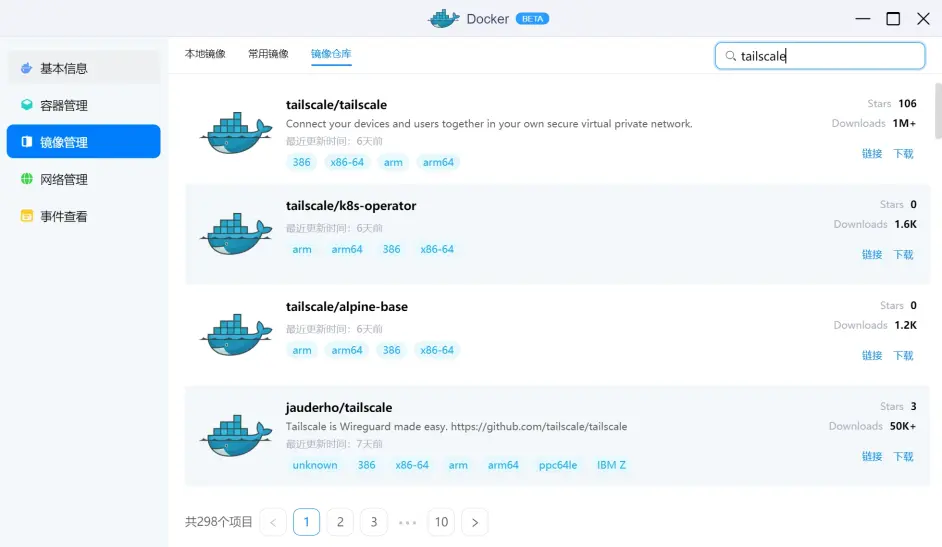Image resolution: width=942 pixels, height=547 pixels.
Task: Click the tailscale search input field
Action: point(819,56)
